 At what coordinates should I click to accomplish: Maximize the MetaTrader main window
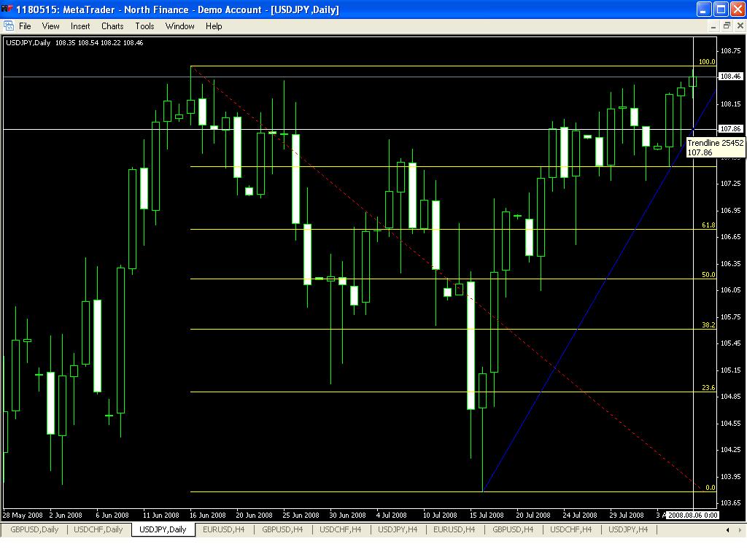[721, 9]
